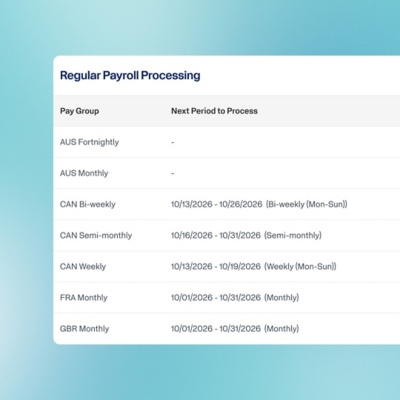Select the CAN Bi-weekly pay group
The width and height of the screenshot is (400, 400).
[88, 204]
